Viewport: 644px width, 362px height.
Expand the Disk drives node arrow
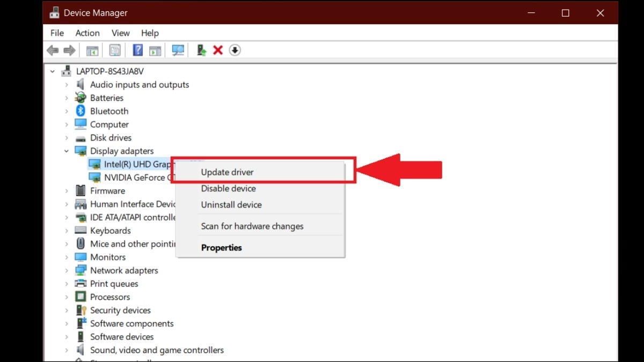click(67, 138)
